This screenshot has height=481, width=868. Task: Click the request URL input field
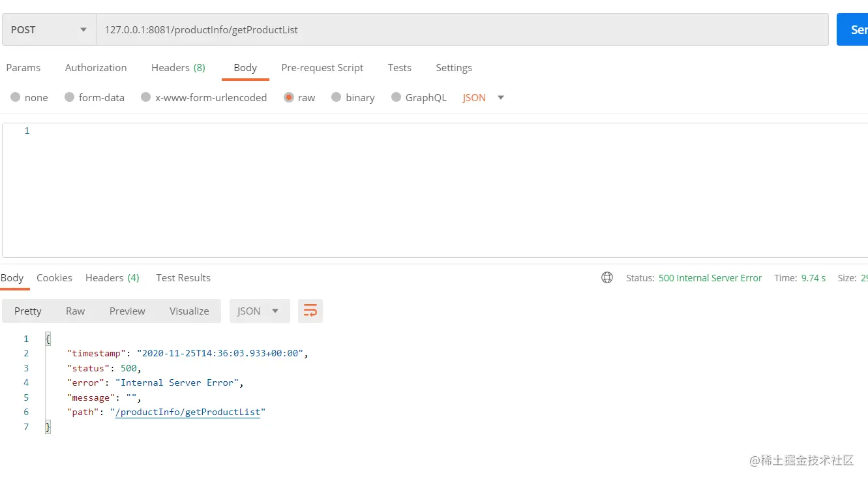(x=462, y=29)
